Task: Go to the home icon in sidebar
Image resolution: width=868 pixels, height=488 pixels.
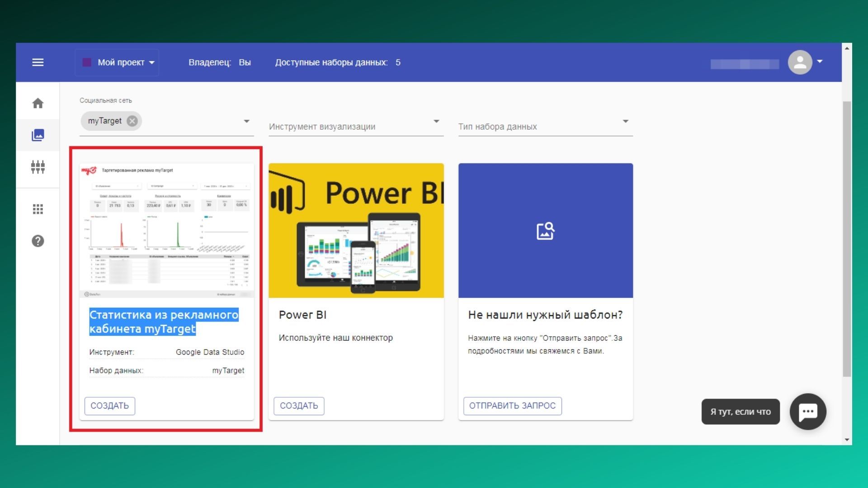Action: click(x=38, y=103)
